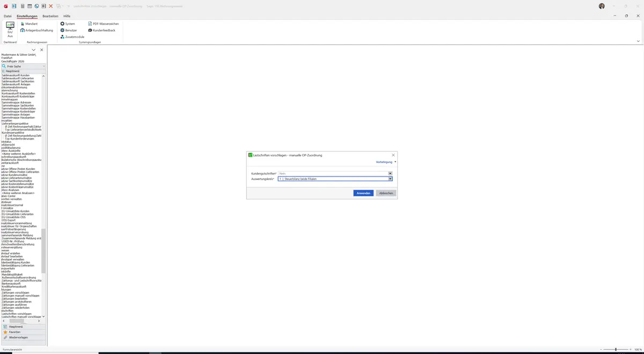644x354 pixels.
Task: Click the red X icon in quick access toolbar
Action: click(51, 6)
